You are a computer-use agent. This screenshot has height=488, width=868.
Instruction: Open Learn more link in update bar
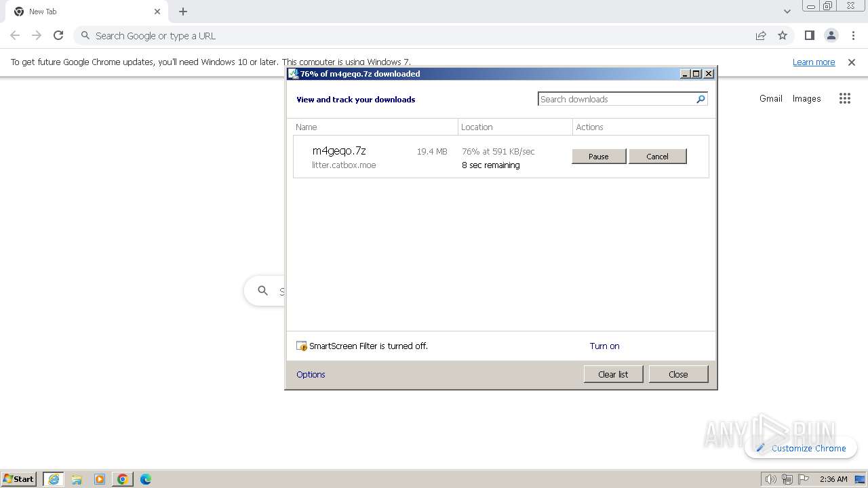(x=814, y=62)
